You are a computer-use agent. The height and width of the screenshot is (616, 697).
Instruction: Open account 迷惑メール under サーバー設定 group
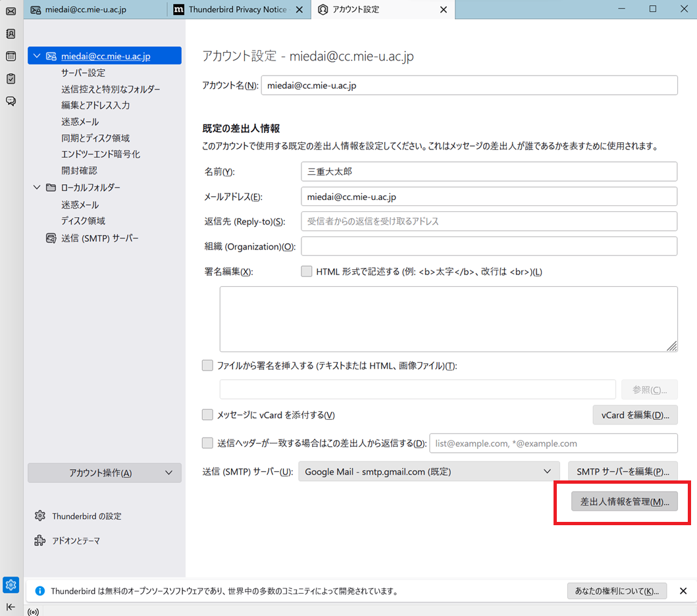[x=80, y=121]
